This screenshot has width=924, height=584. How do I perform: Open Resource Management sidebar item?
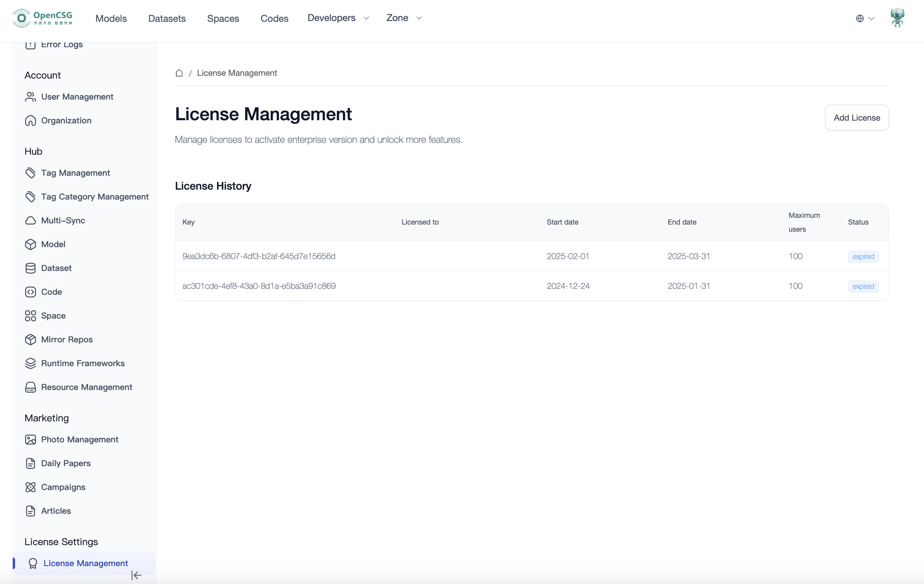(x=87, y=387)
